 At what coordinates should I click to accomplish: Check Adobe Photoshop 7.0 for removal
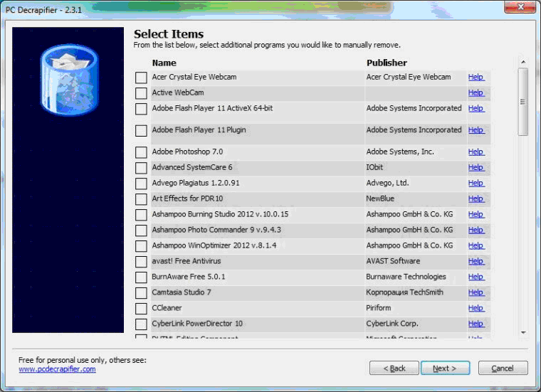tap(141, 152)
